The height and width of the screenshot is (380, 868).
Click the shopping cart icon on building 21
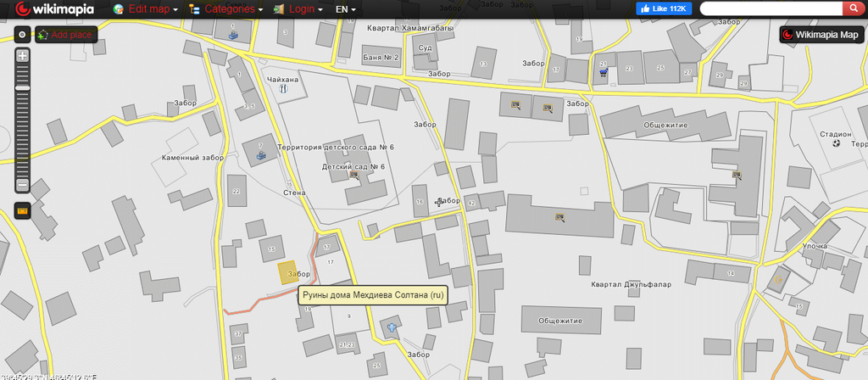click(603, 74)
